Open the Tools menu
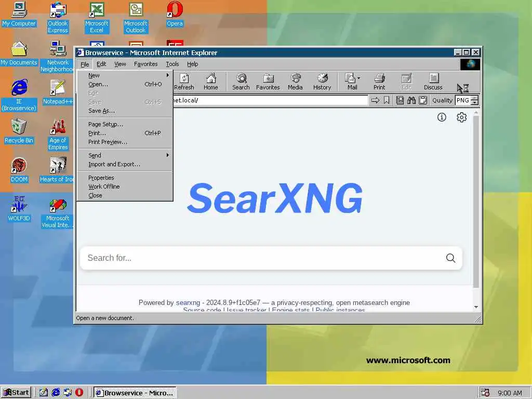This screenshot has width=532, height=399. (172, 64)
